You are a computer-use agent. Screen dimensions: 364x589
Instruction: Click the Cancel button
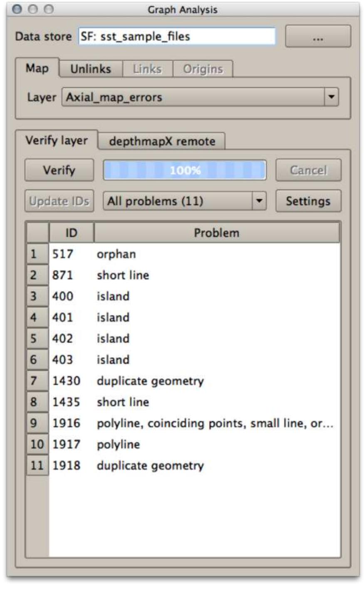pyautogui.click(x=308, y=170)
